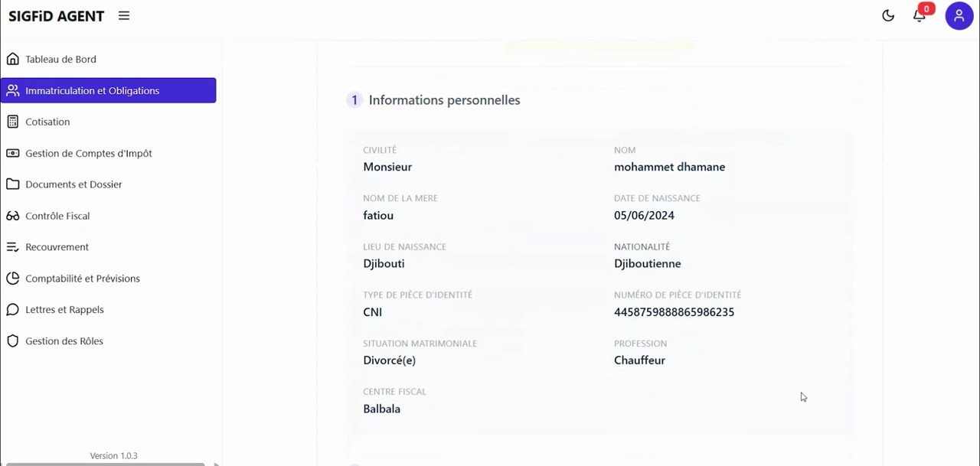Open the Tableau de Bord home icon

[13, 59]
